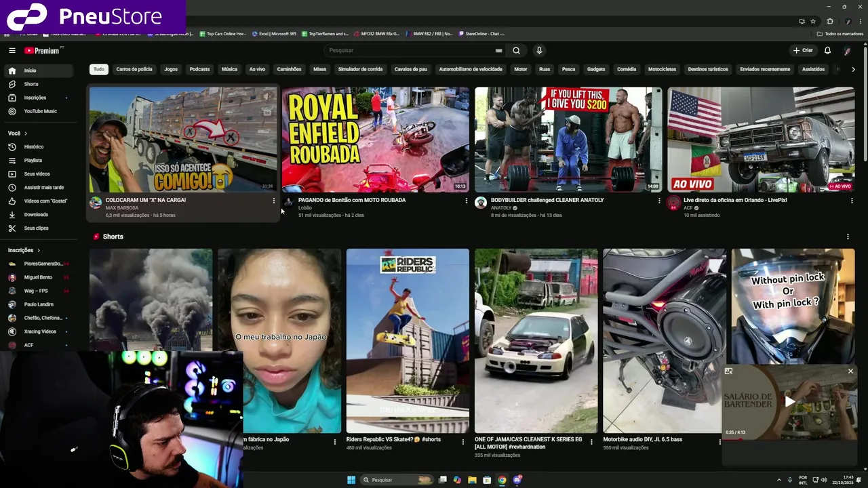868x488 pixels.
Task: Open Discord from the taskbar
Action: [517, 480]
